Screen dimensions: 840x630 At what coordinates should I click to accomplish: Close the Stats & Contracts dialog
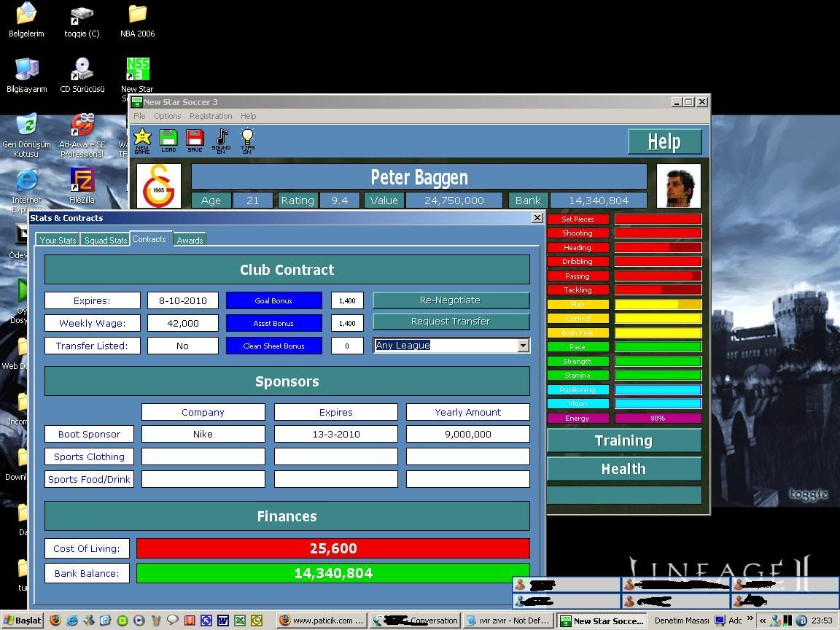537,217
